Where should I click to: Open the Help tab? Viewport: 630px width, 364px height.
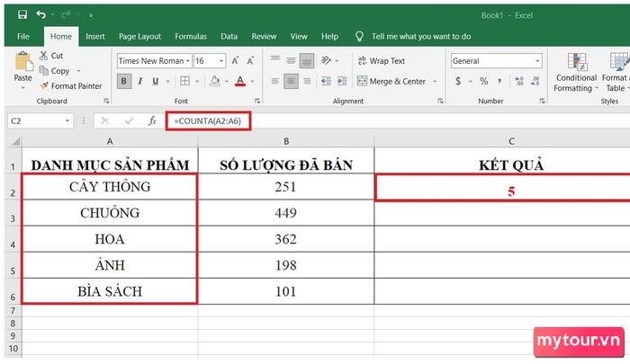330,37
